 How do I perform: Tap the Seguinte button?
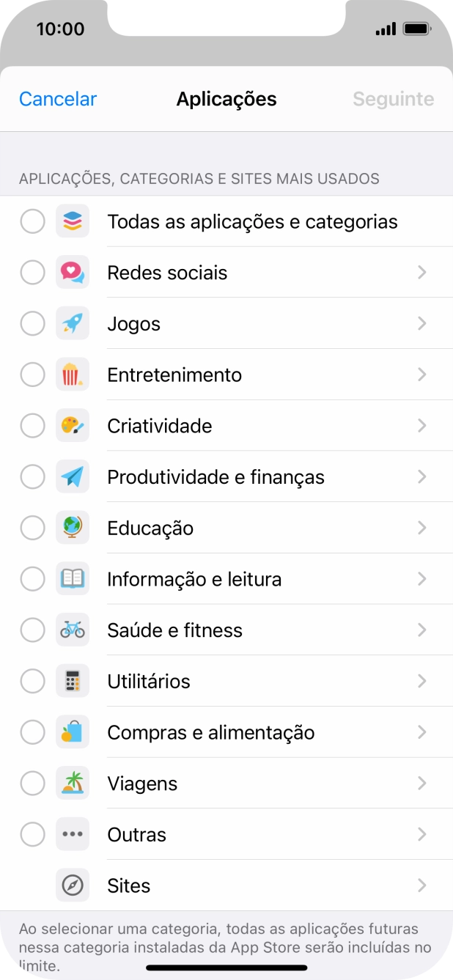393,99
